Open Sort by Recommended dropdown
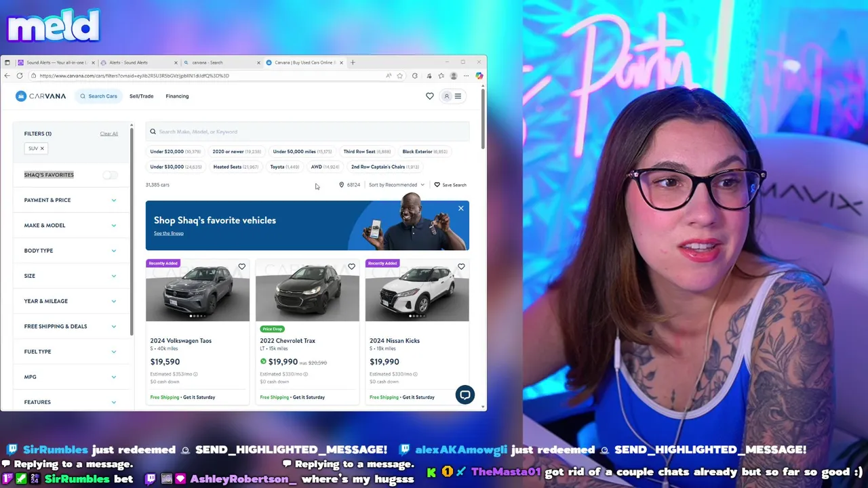 pyautogui.click(x=397, y=185)
